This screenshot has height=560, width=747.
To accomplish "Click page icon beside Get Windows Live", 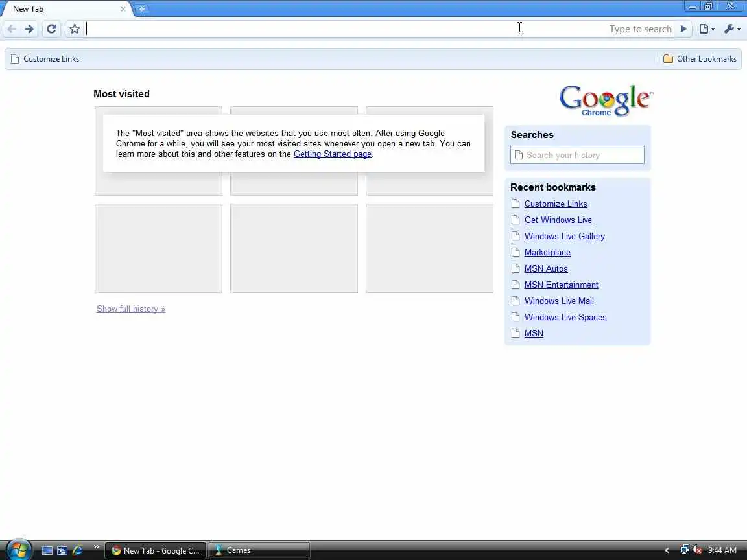I will pyautogui.click(x=516, y=220).
